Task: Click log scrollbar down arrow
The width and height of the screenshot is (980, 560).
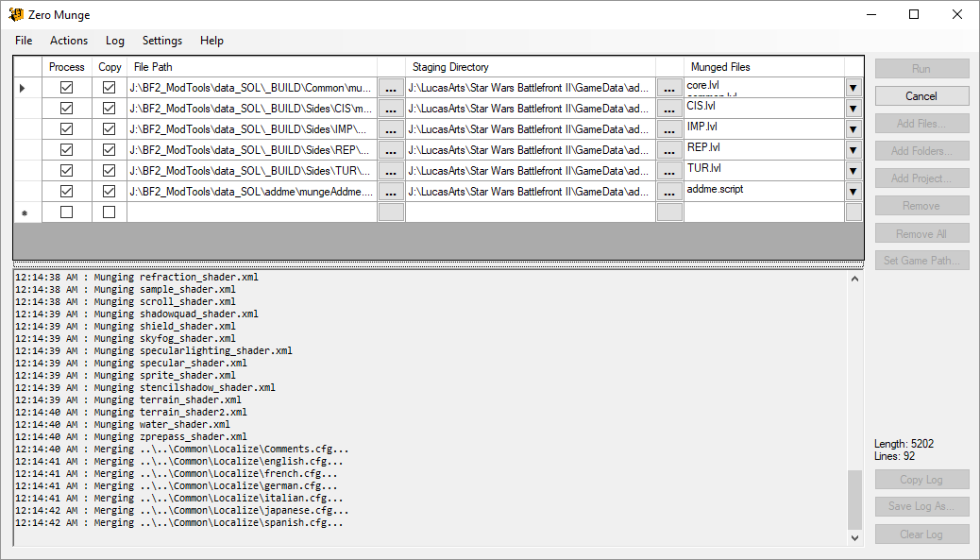Action: (x=855, y=537)
